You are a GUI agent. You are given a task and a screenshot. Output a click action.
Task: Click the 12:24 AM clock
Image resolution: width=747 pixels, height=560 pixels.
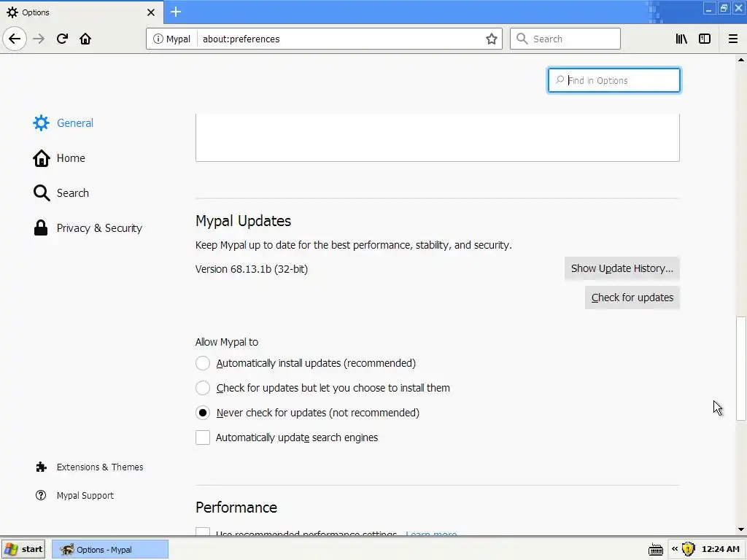720,549
